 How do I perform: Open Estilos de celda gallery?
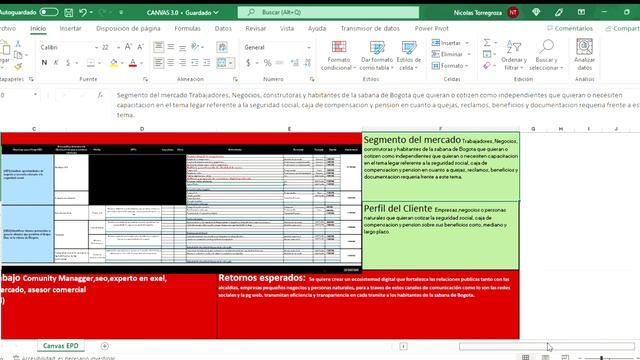click(409, 56)
